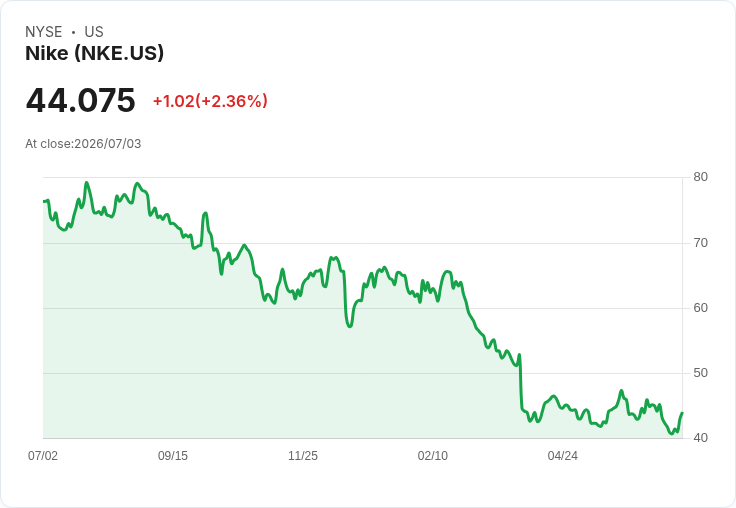736x508 pixels.
Task: Select the 02/10 date axis label
Action: (x=433, y=455)
